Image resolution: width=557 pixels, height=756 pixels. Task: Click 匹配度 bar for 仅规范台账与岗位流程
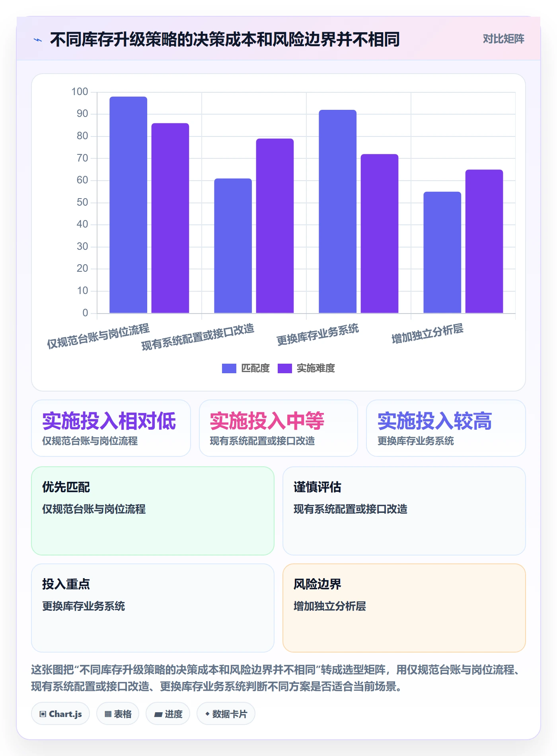click(128, 205)
